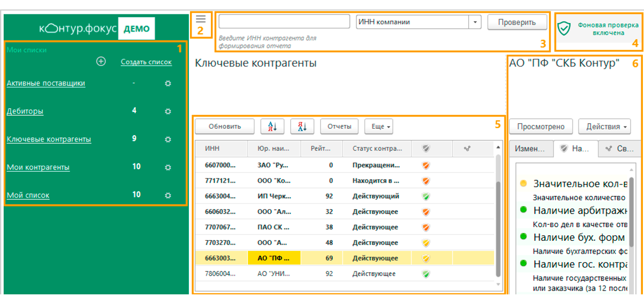
Task: Click the Проверить button
Action: [517, 22]
